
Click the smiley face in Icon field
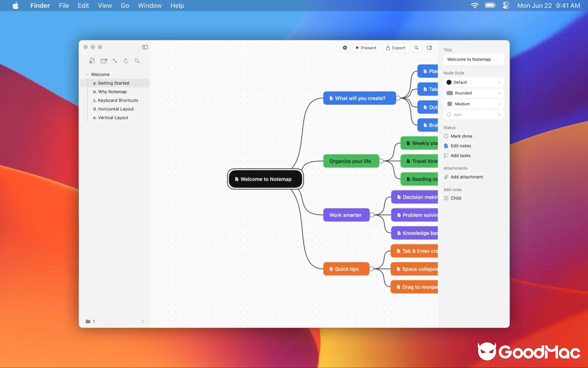coord(449,115)
